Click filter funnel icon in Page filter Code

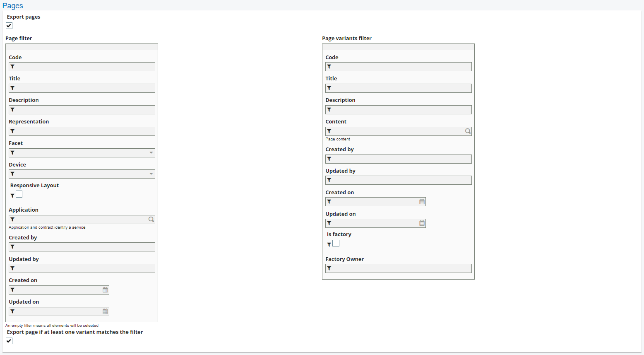12,67
